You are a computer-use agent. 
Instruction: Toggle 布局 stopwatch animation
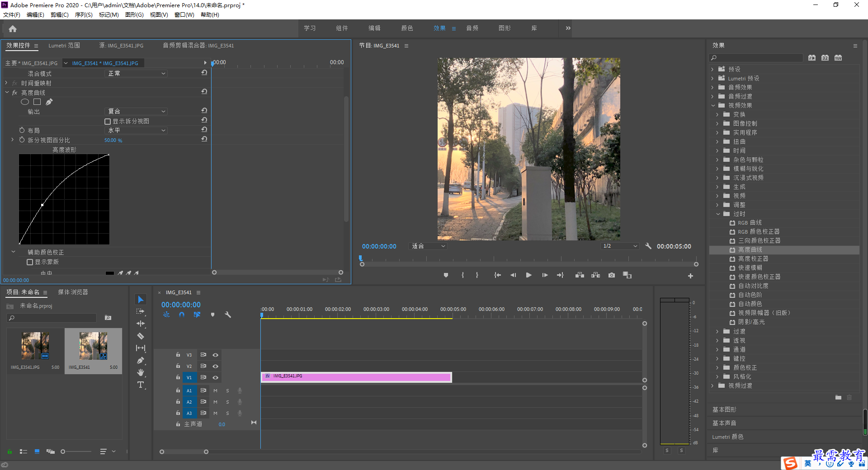click(x=22, y=130)
